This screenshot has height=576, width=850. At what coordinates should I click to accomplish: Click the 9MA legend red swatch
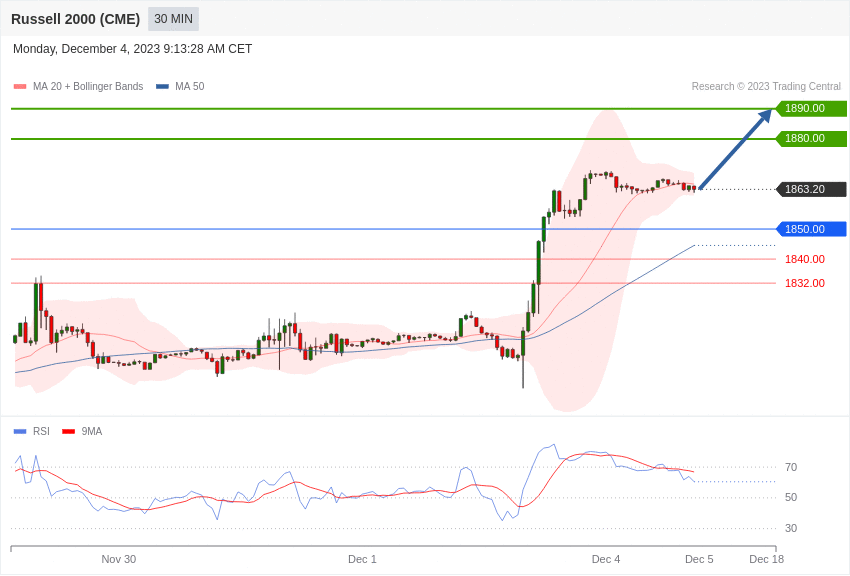pyautogui.click(x=68, y=432)
